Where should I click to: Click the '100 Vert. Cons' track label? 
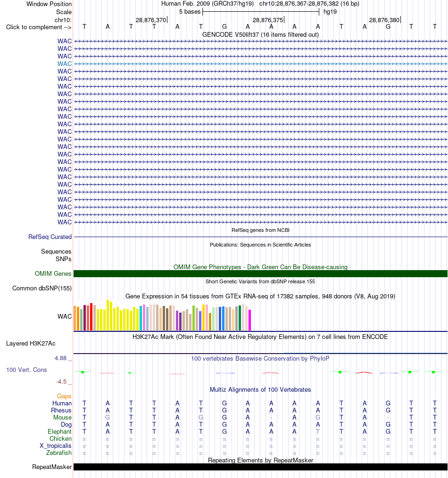point(26,370)
